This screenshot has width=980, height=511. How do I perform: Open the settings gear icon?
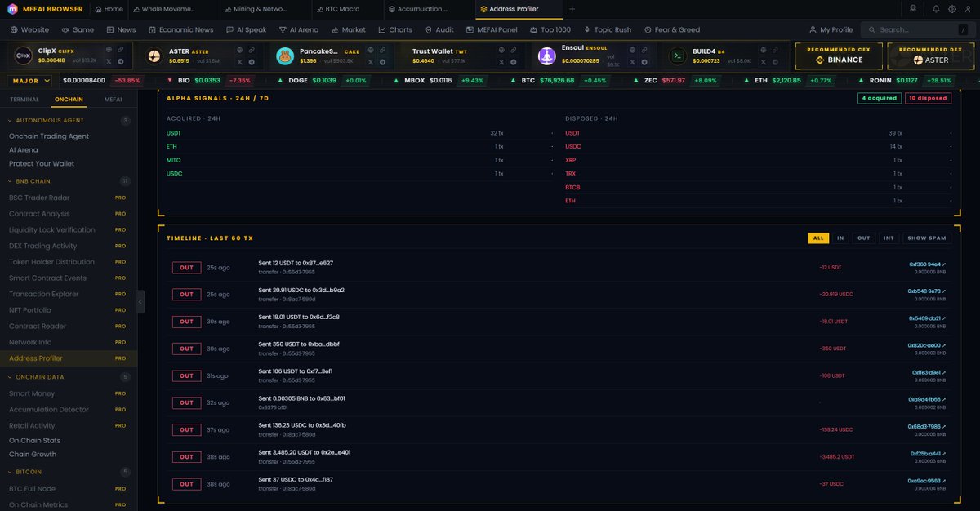[x=952, y=9]
